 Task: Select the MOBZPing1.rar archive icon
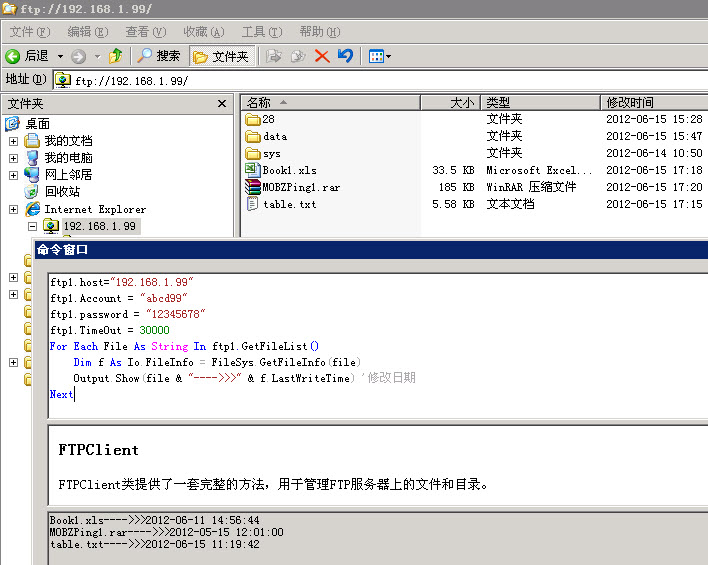click(252, 187)
